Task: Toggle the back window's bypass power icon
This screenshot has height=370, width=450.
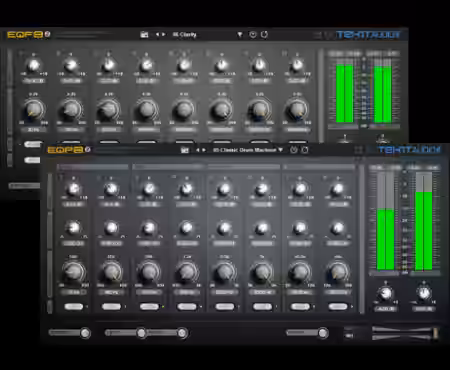Action: click(253, 34)
